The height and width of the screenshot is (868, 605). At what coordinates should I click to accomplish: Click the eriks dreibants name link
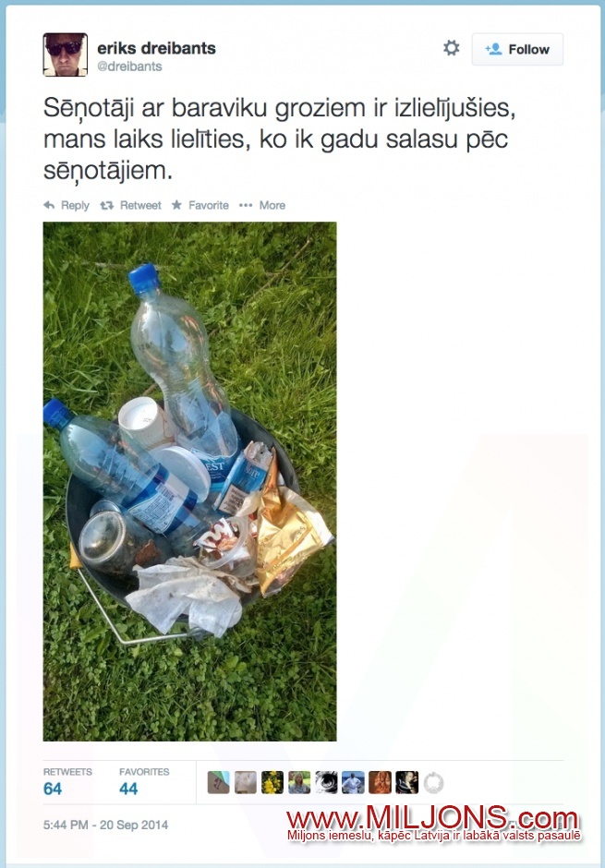157,48
